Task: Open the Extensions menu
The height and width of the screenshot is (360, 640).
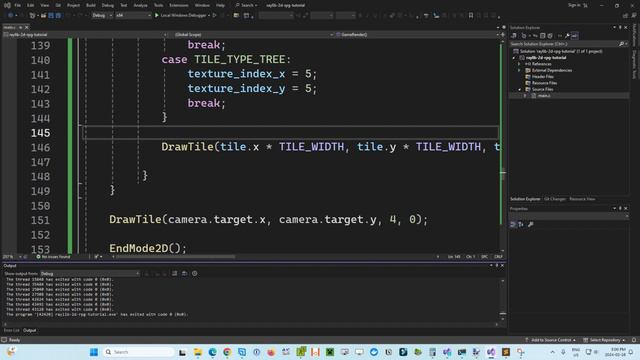Action: [x=179, y=5]
